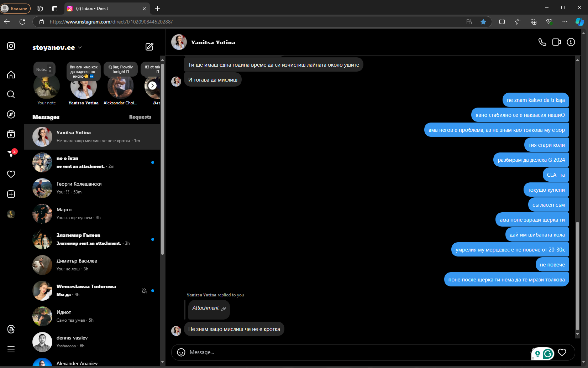This screenshot has height=368, width=588.
Task: Start video call with Yanitsa Yotina
Action: click(x=557, y=42)
